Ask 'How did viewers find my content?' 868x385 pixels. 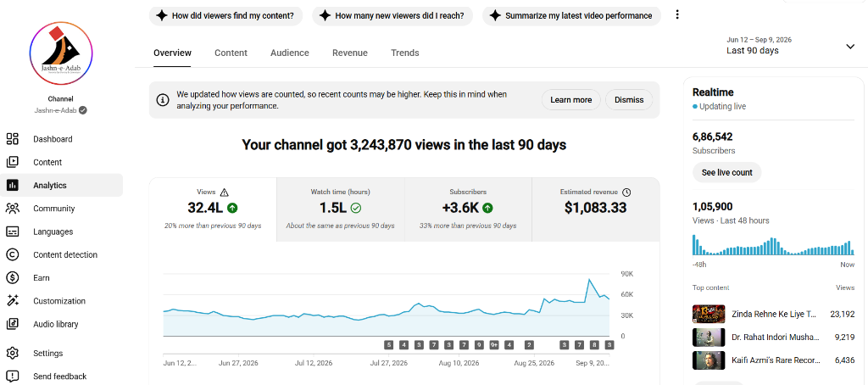click(225, 15)
